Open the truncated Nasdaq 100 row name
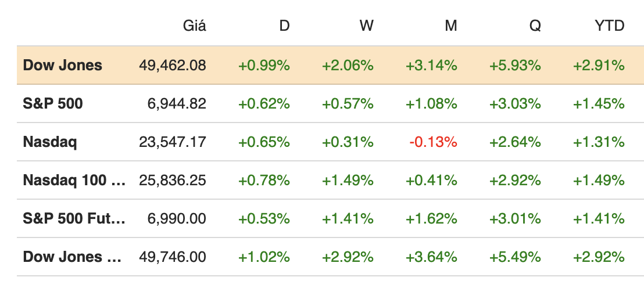This screenshot has height=288, width=644. coord(74,180)
